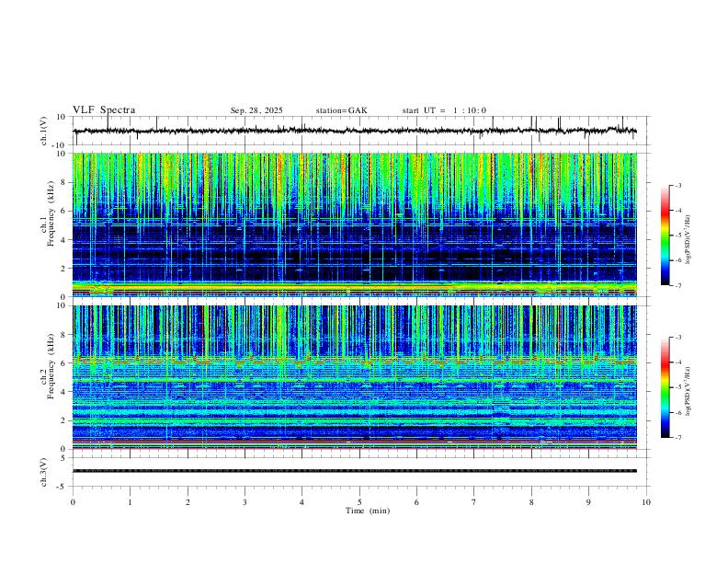This screenshot has height=563, width=728.
Task: Select the "Time (min)" x-axis label
Action: point(368,511)
